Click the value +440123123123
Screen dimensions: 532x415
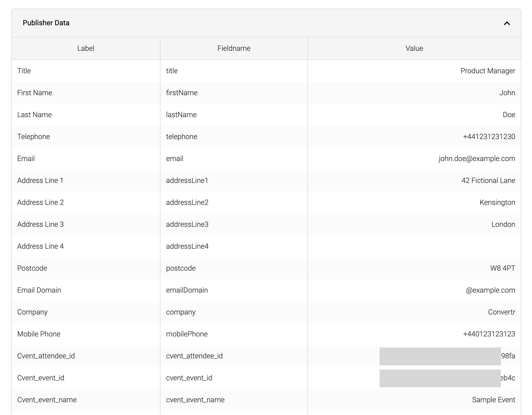[489, 334]
